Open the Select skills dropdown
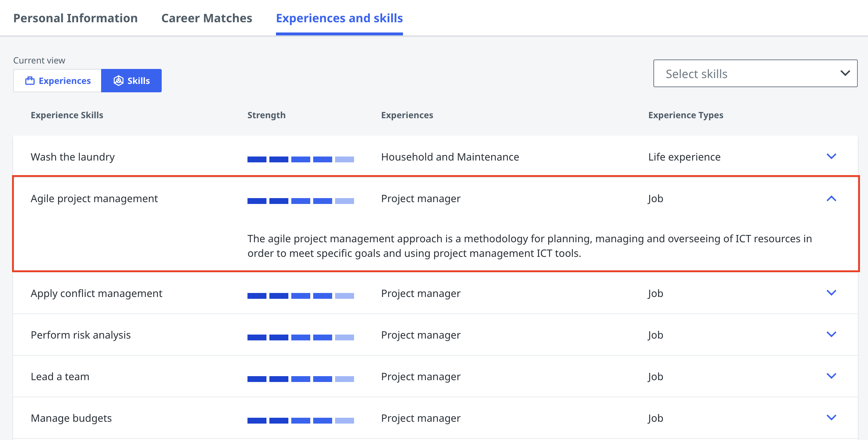Image resolution: width=868 pixels, height=440 pixels. point(755,74)
